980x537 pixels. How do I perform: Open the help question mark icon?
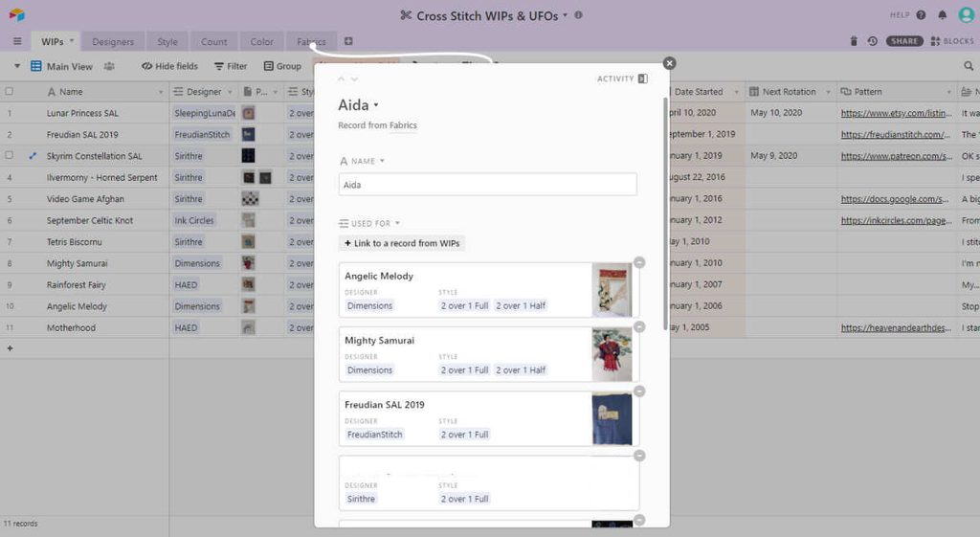[921, 15]
